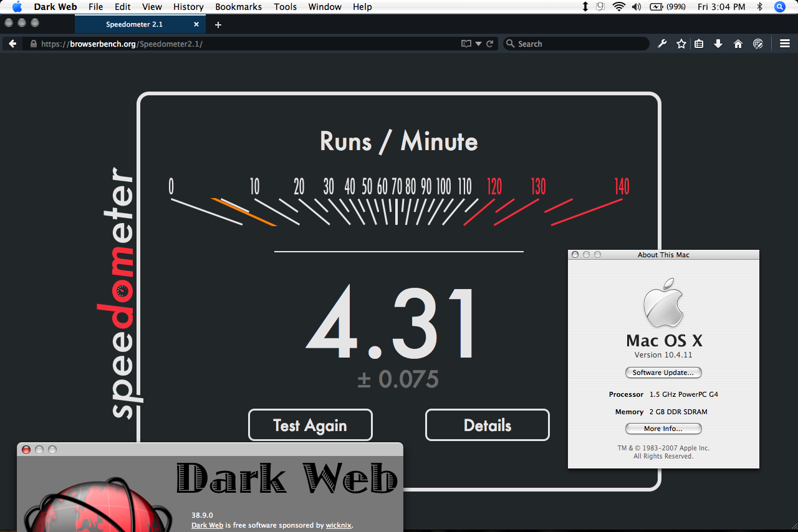Click the 38.9.0 version text
The width and height of the screenshot is (798, 532).
[x=202, y=515]
